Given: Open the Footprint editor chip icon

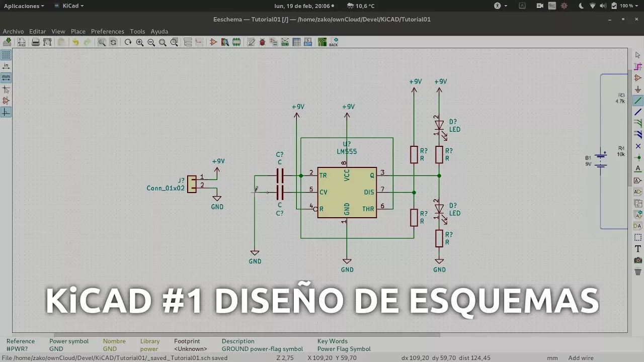Looking at the screenshot, I should click(x=236, y=42).
